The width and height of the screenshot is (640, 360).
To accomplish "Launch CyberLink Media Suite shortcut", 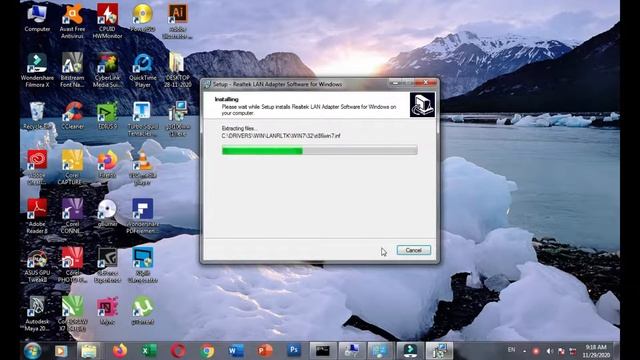I will 107,70.
